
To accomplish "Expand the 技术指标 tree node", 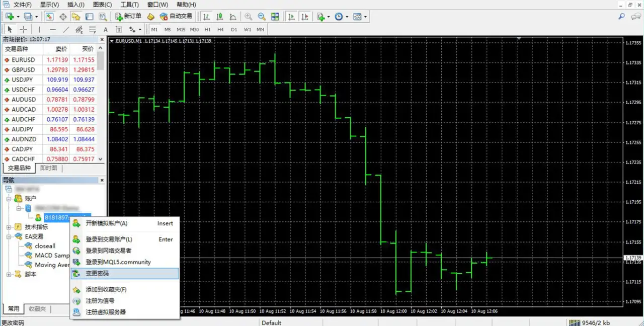I will [9, 227].
